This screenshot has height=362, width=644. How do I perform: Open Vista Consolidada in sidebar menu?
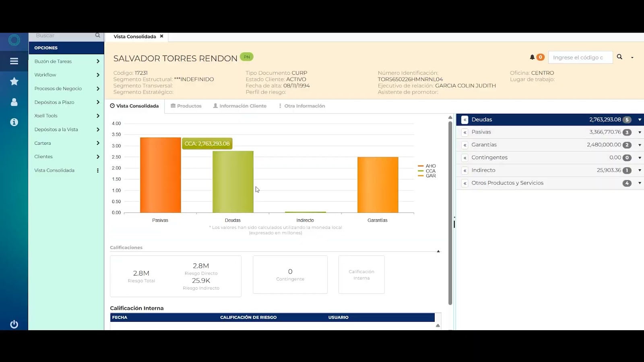54,171
